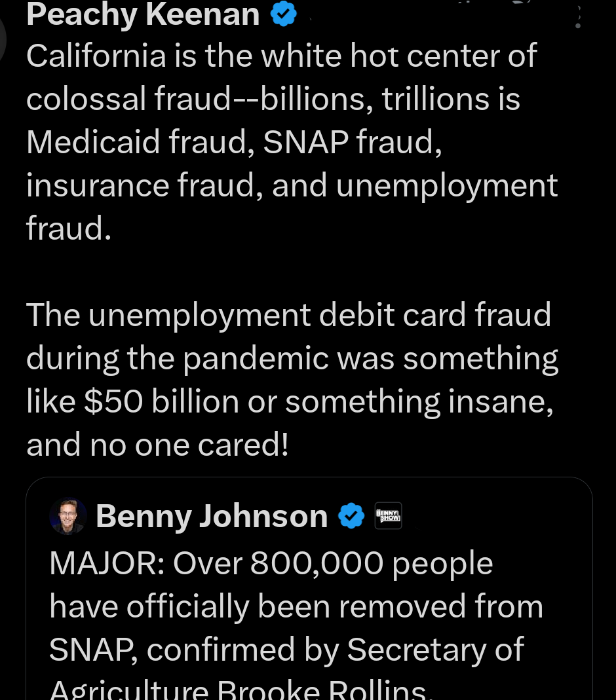Click the sentence about unemployment debit card fraud
This screenshot has height=700, width=616.
click(x=292, y=380)
